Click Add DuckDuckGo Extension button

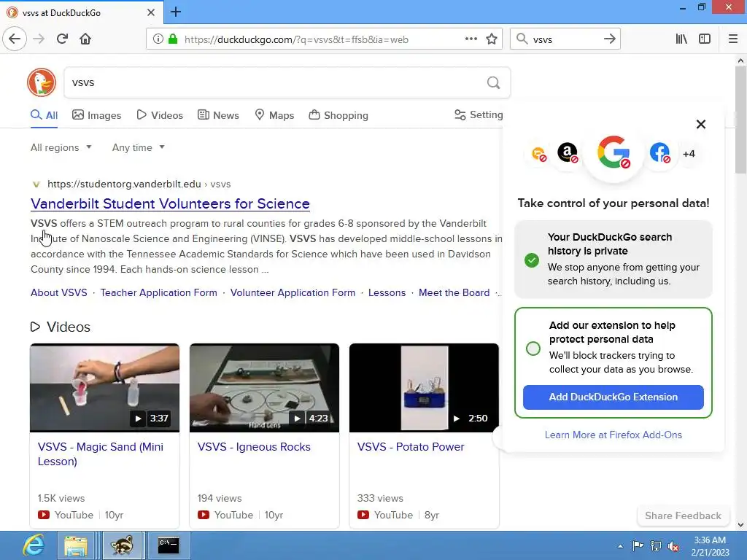pos(613,397)
